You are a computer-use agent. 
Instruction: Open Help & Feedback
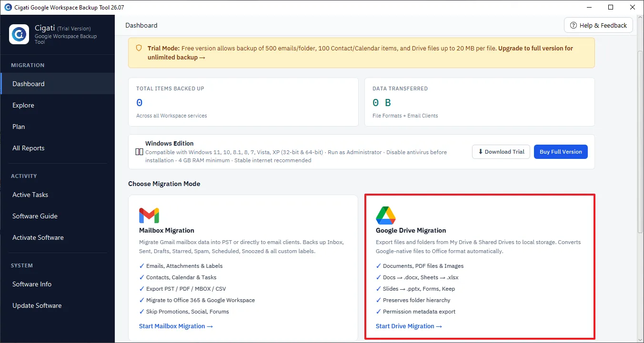(598, 25)
